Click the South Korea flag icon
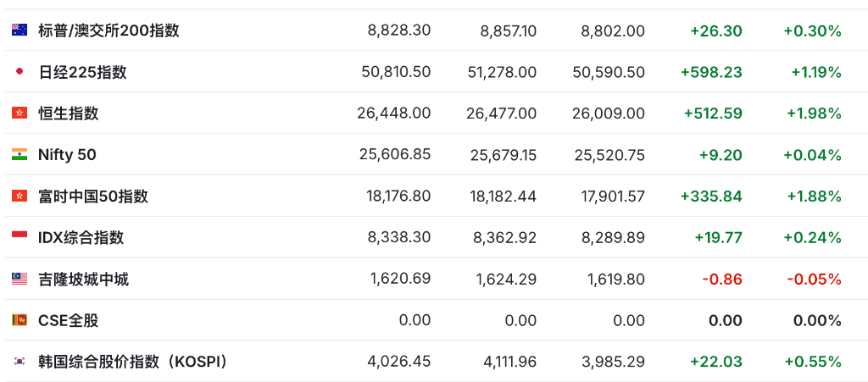This screenshot has width=868, height=382. 19,362
